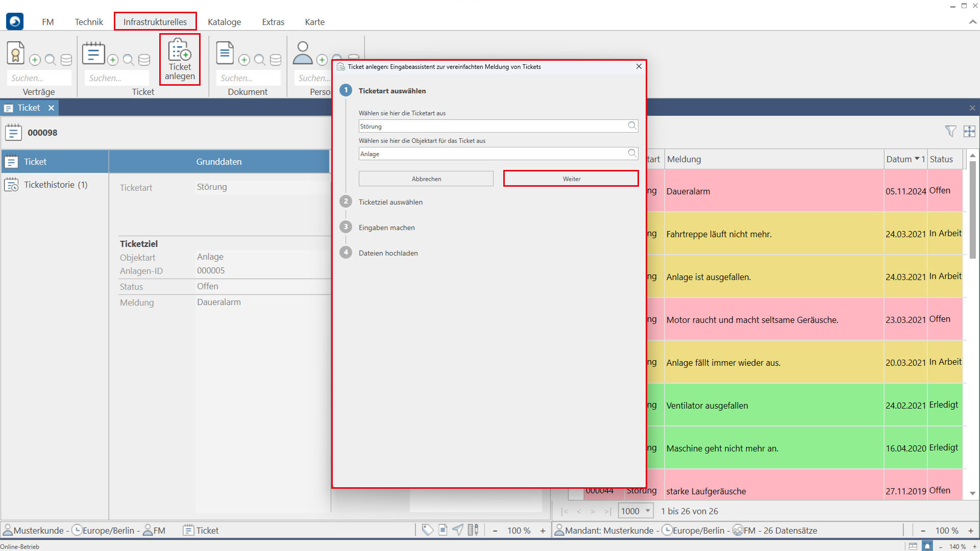The height and width of the screenshot is (551, 980).
Task: Click the add new Vertrag plus icon
Action: (35, 60)
